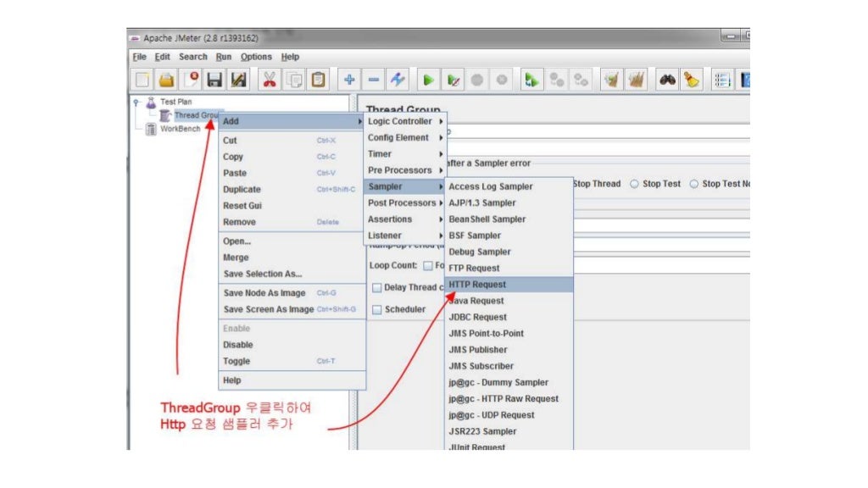The width and height of the screenshot is (868, 488).
Task: Click the Start No Pauses icon
Action: 453,80
